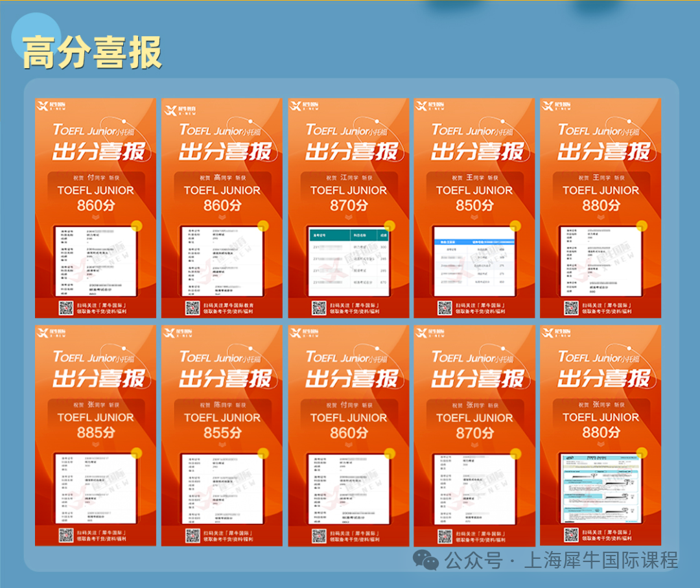Open the score report on 王同学 880分 poster
700x588 pixels.
[x=600, y=261]
